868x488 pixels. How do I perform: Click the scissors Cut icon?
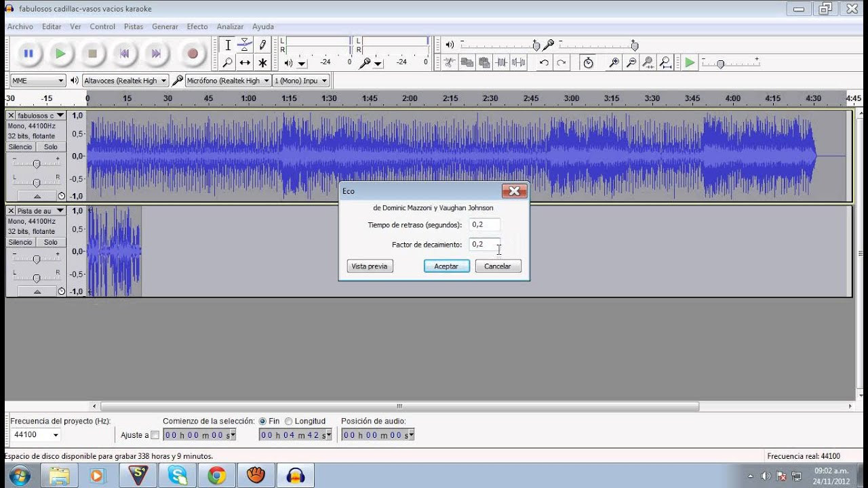(x=449, y=62)
